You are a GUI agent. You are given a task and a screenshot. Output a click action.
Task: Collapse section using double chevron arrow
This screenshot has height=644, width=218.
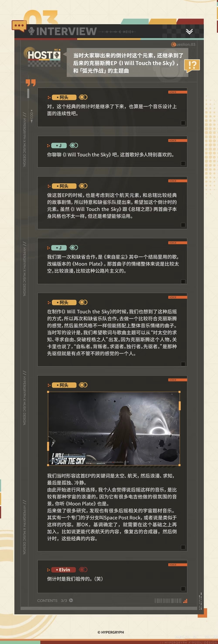(189, 31)
